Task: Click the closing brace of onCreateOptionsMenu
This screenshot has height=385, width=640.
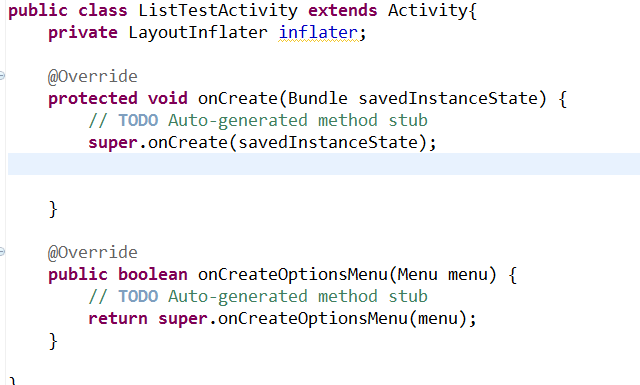Action: 53,341
